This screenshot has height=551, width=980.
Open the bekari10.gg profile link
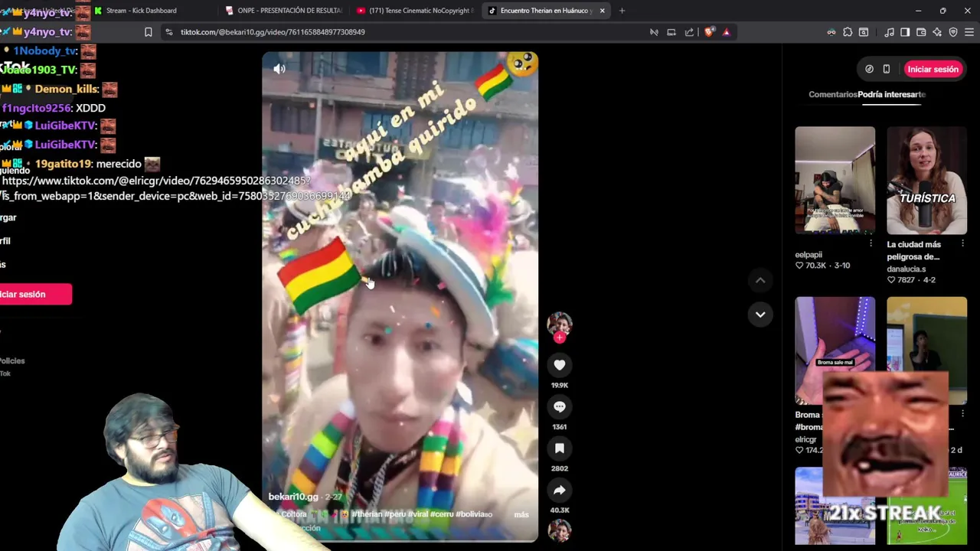tap(293, 497)
